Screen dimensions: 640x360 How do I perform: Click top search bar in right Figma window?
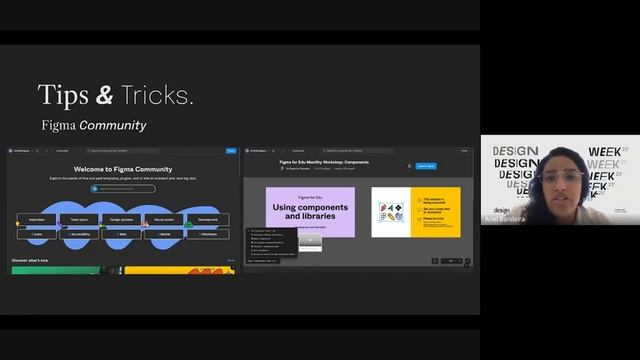coord(357,151)
